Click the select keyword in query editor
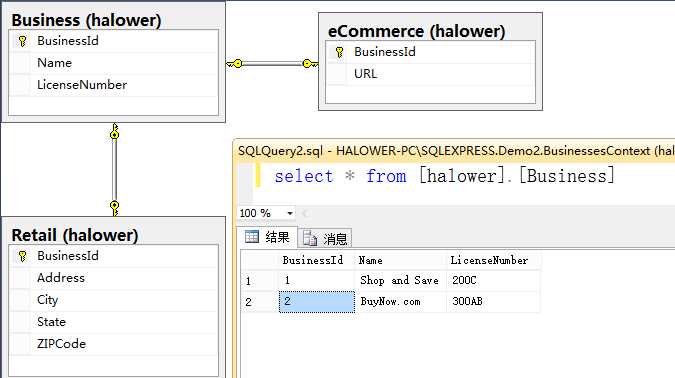675x378 pixels. 304,177
